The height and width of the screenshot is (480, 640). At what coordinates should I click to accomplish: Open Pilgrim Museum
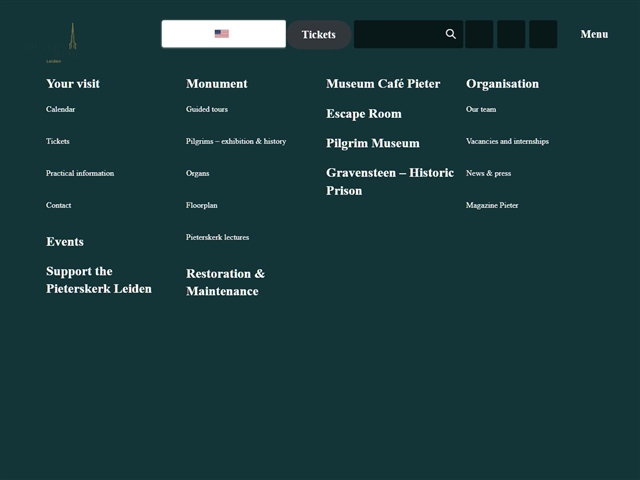point(373,143)
